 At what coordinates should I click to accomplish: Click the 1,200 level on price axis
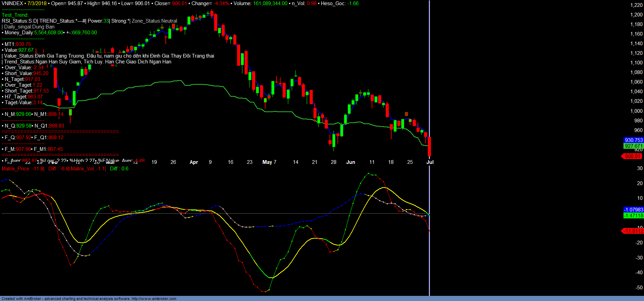[636, 15]
